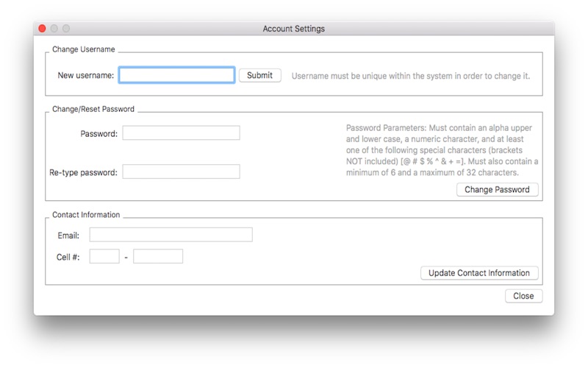
Task: Click the 'New username:' label
Action: coord(85,76)
